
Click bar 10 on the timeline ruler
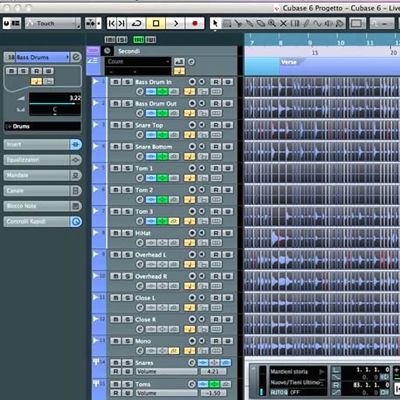pyautogui.click(x=341, y=43)
